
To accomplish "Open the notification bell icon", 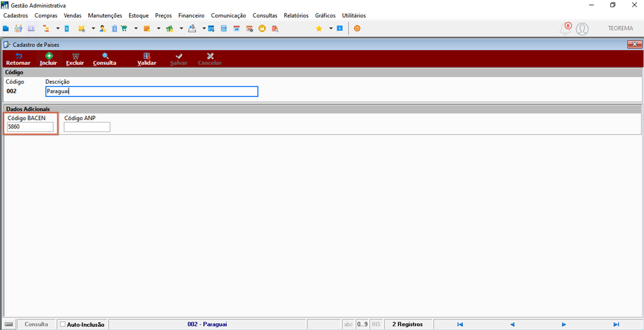I will 566,29.
